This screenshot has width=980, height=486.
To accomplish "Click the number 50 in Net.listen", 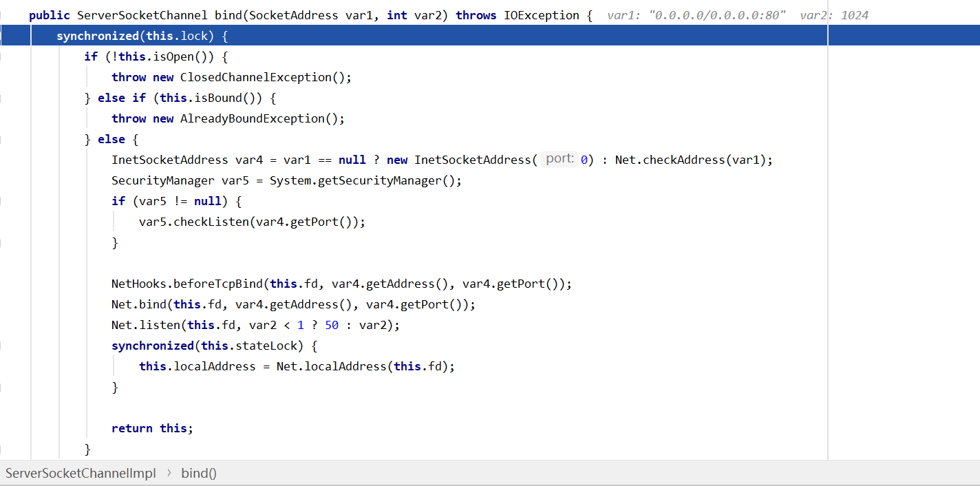I will tap(332, 325).
